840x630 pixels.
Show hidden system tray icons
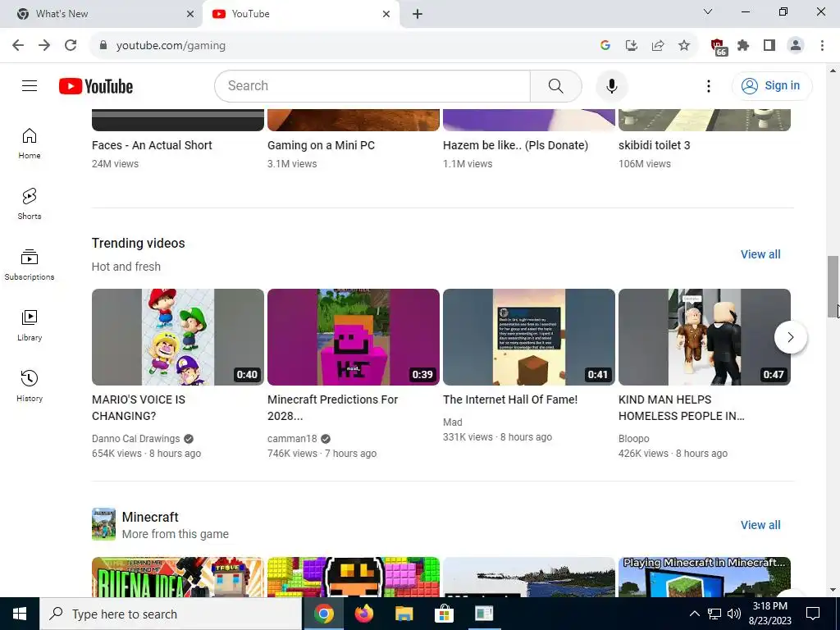pyautogui.click(x=694, y=614)
